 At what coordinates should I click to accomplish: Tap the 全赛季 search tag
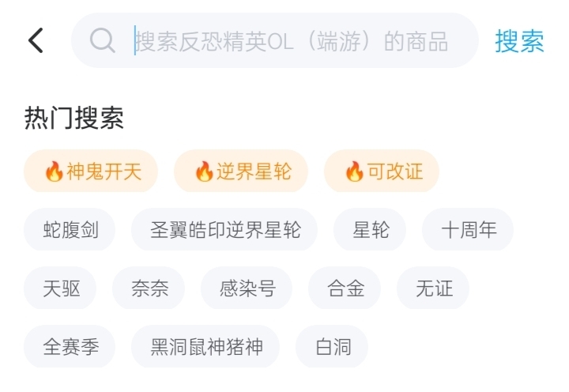[70, 347]
